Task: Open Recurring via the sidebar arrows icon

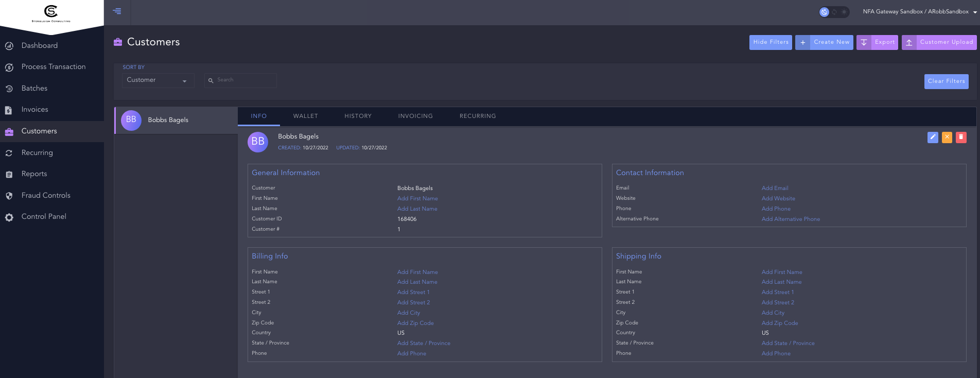Action: (9, 153)
